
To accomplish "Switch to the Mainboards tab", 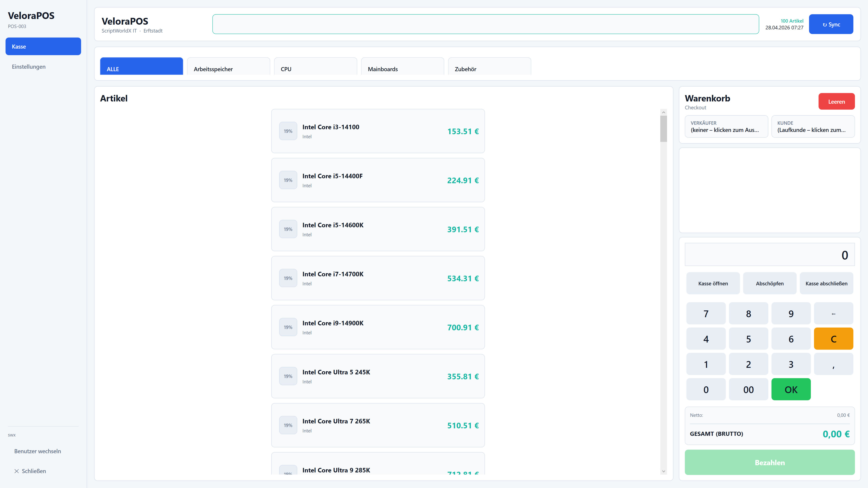I will (x=402, y=66).
